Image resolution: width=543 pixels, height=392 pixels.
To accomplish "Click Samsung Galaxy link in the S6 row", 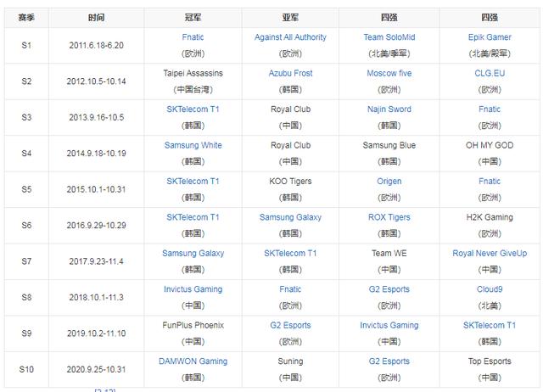I will (290, 217).
